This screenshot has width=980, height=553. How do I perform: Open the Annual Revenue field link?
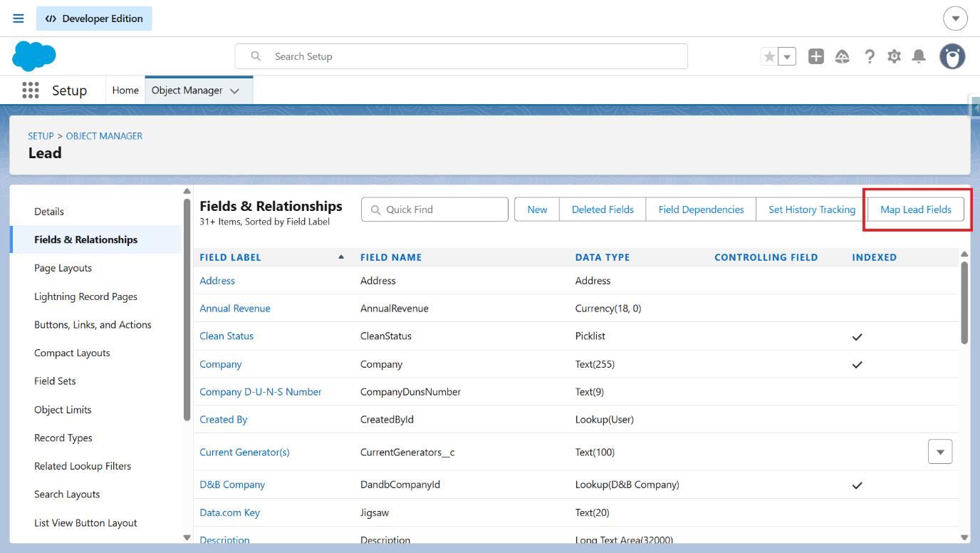point(235,309)
